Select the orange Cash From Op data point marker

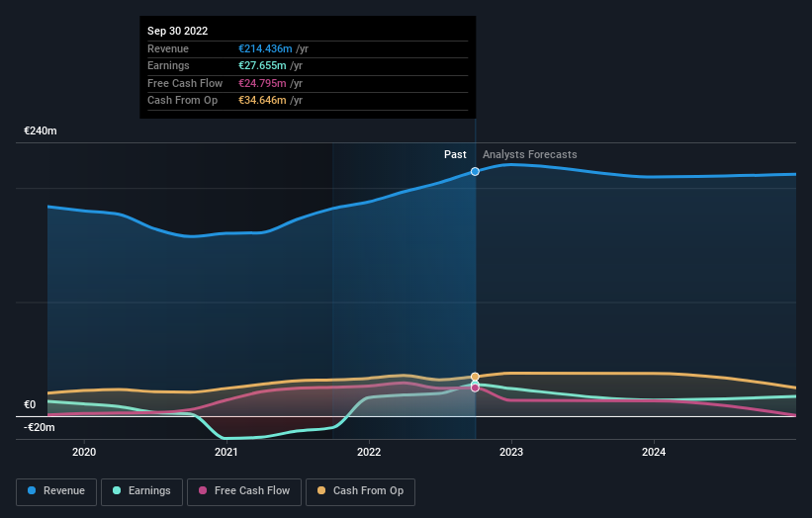(x=475, y=377)
